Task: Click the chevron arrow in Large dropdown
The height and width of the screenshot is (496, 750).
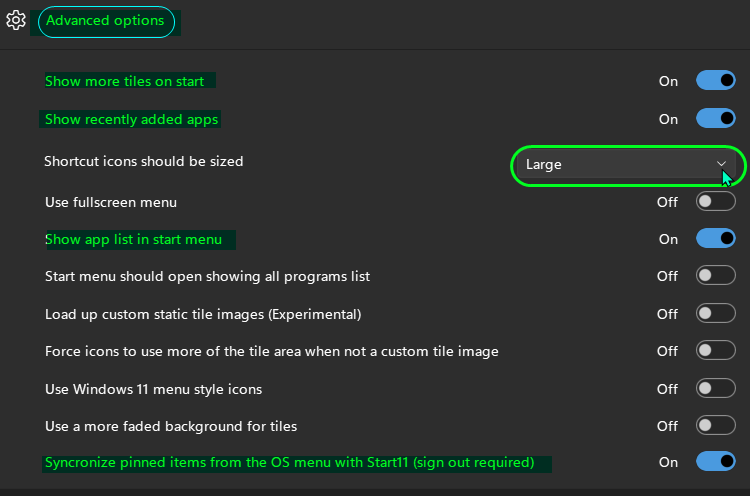Action: point(721,164)
